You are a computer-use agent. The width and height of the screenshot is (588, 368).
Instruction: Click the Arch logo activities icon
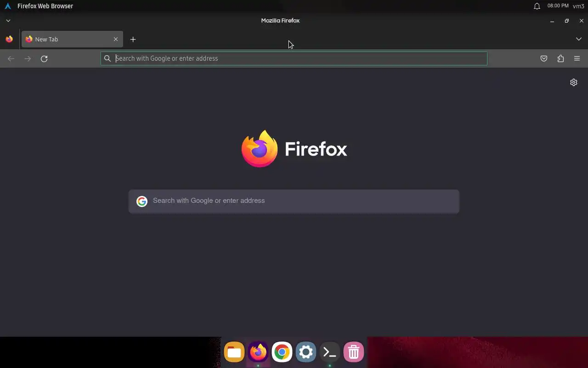tap(8, 6)
